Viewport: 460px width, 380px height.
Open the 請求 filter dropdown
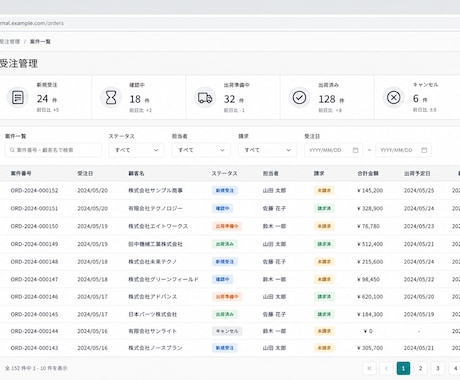tap(267, 150)
